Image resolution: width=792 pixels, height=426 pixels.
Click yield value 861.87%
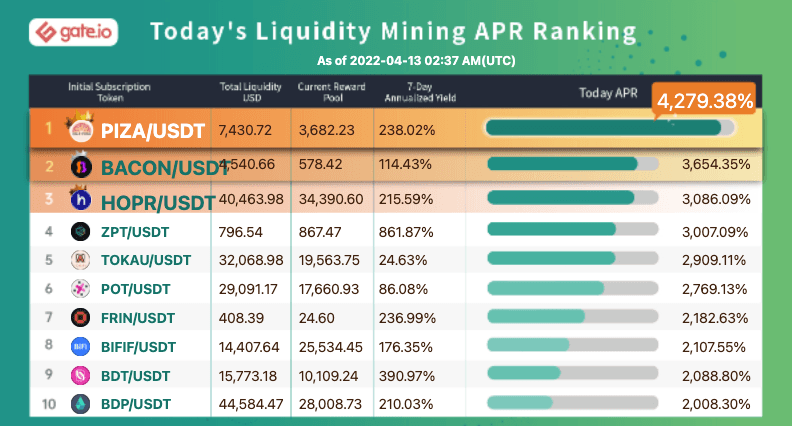click(x=406, y=232)
